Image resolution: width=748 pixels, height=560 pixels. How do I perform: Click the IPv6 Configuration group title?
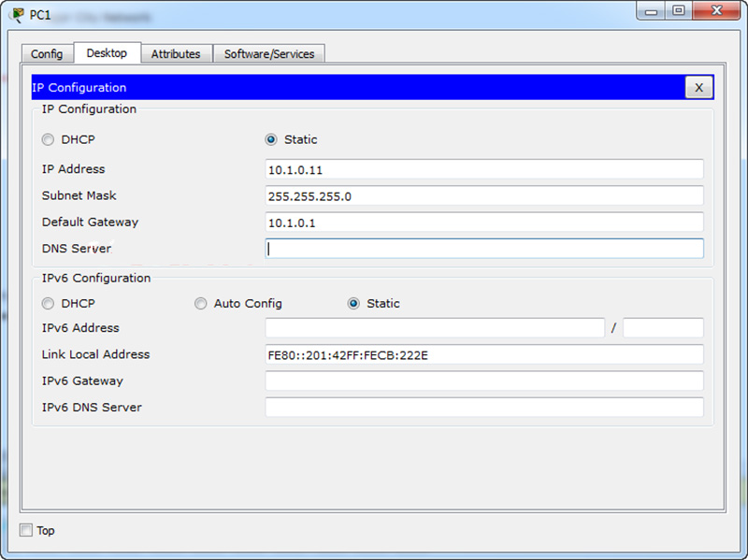[x=96, y=278]
